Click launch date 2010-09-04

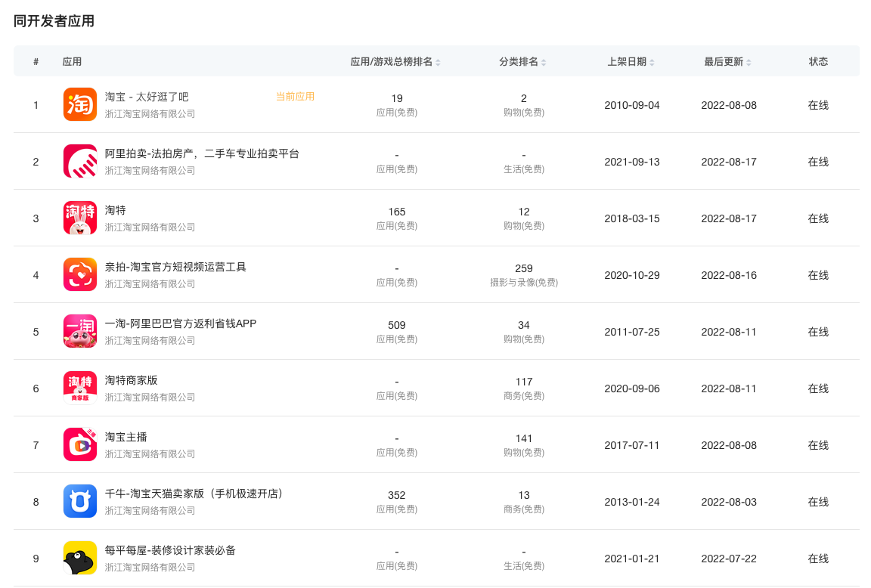(x=632, y=105)
